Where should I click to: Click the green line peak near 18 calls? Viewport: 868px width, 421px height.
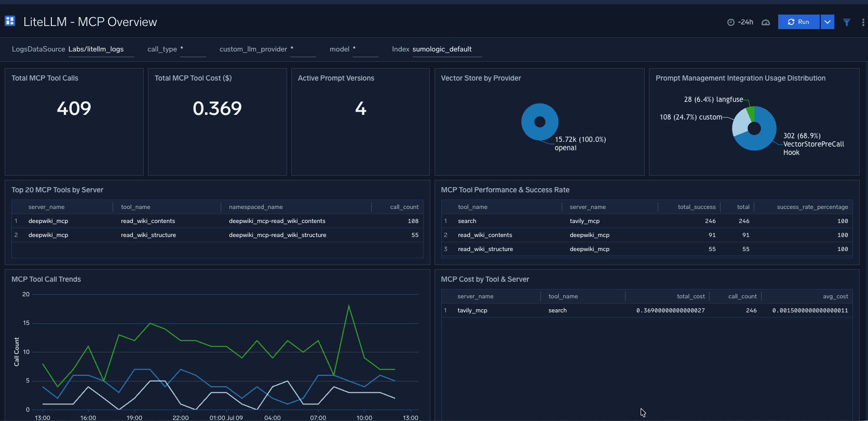(349, 306)
